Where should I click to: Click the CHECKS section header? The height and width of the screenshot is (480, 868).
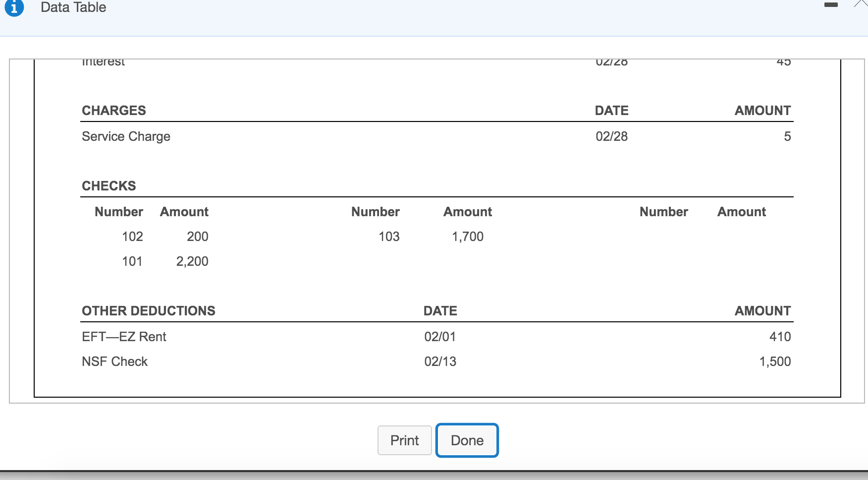(x=109, y=185)
